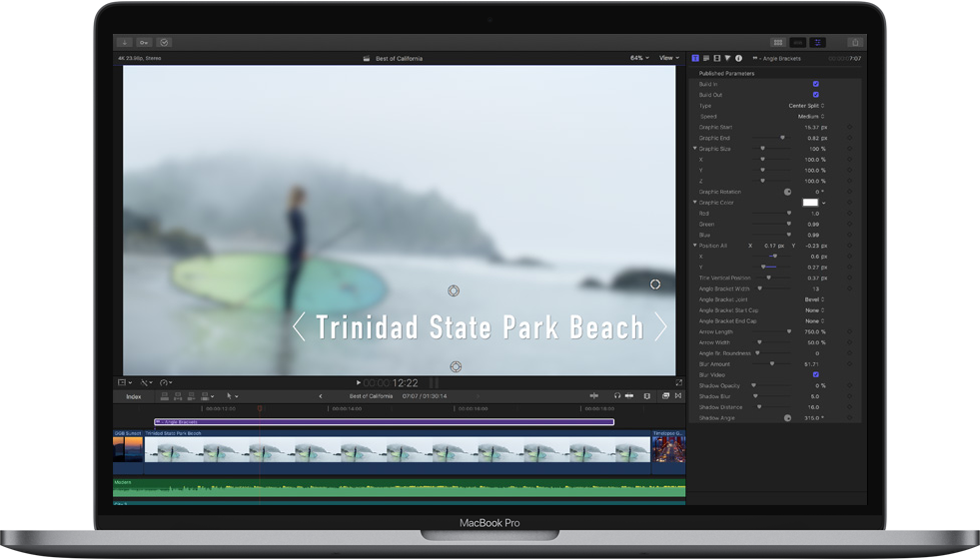Disable the Blur Video checkbox
This screenshot has width=980, height=559.
[816, 374]
